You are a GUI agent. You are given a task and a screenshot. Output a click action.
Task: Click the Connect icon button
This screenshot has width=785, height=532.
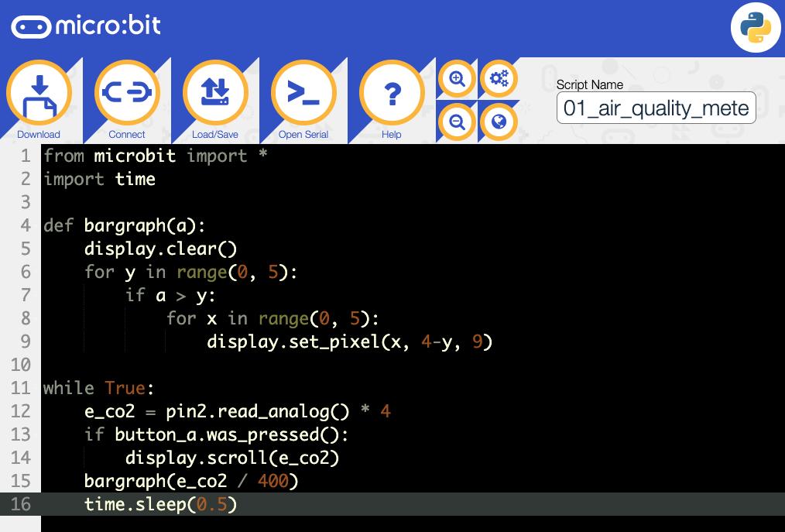(127, 93)
